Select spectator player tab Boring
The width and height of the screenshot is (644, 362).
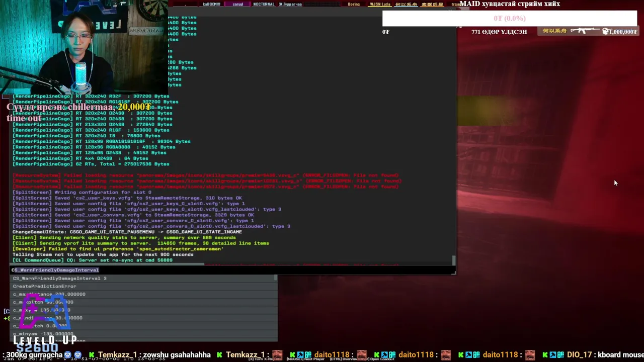tap(354, 4)
